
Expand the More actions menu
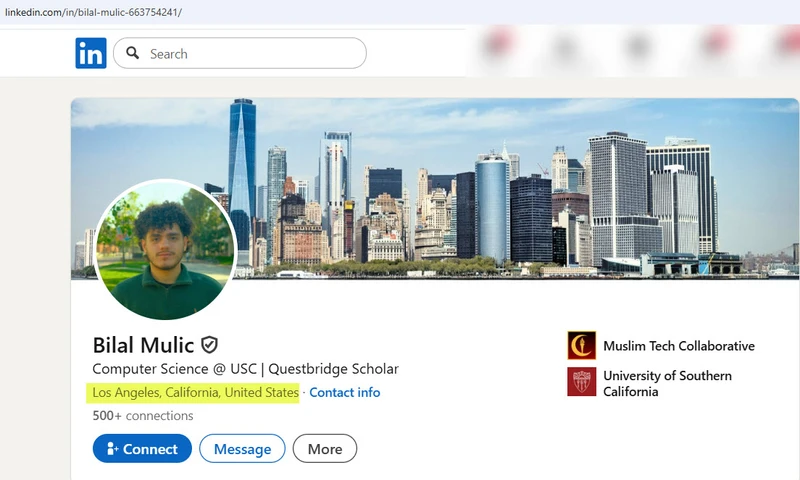click(x=324, y=449)
